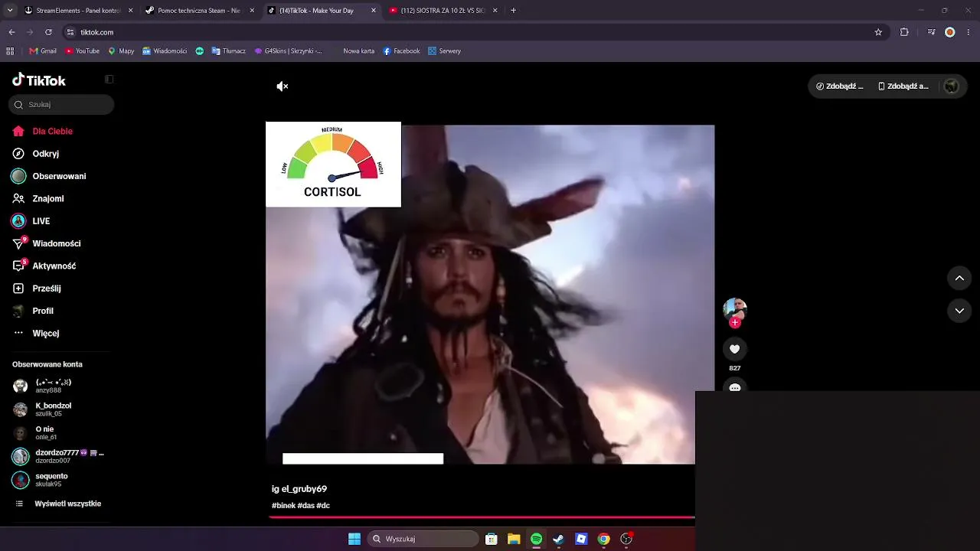Open Chrome profile avatar
The image size is (980, 551).
point(950,32)
